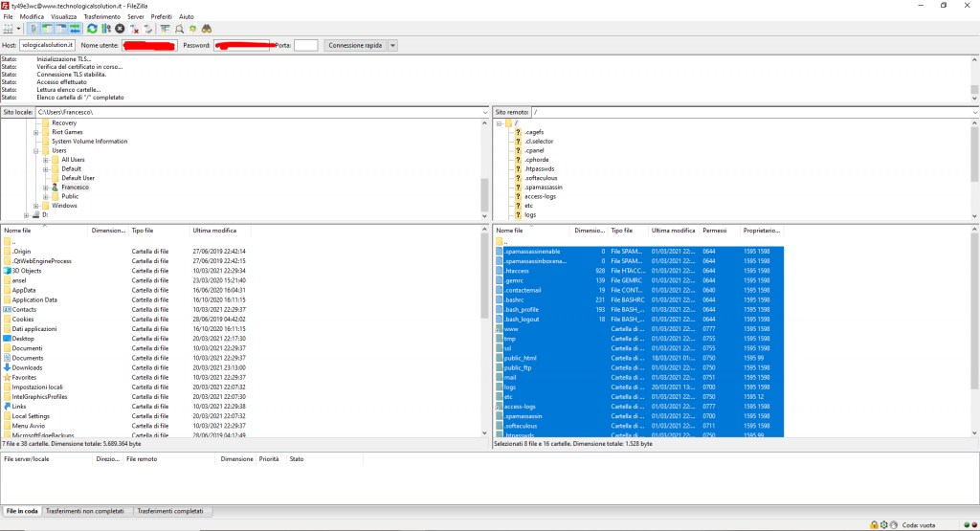This screenshot has height=531, width=980.
Task: Open the directory comparison toolbar icon
Action: click(x=179, y=29)
